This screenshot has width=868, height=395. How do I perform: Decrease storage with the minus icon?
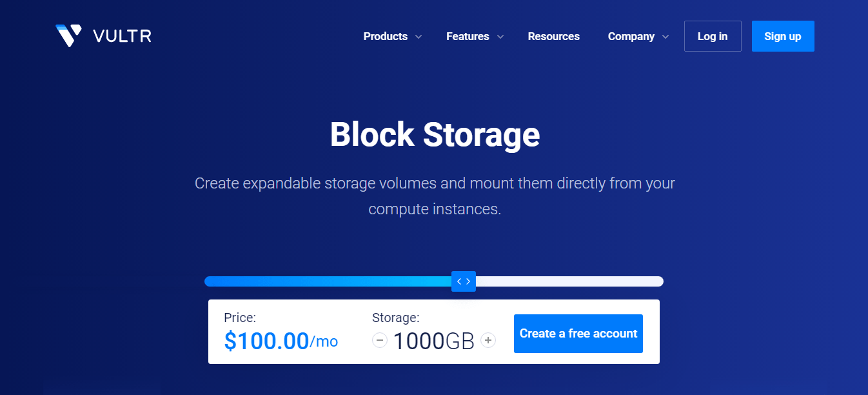tap(380, 340)
